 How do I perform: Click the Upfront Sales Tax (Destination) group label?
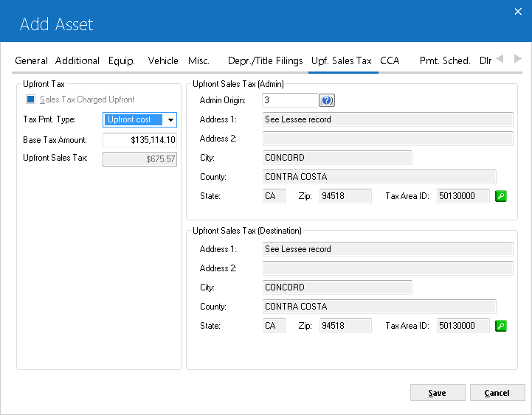247,231
